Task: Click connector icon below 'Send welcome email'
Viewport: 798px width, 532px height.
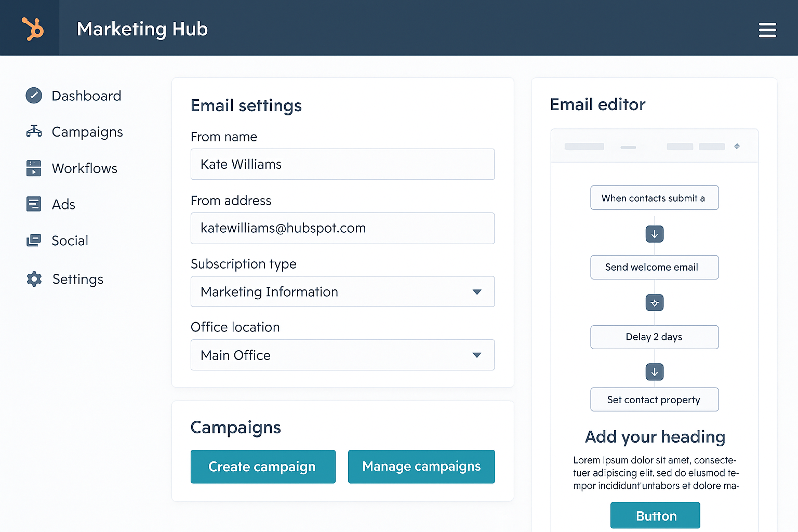Action: [x=655, y=303]
